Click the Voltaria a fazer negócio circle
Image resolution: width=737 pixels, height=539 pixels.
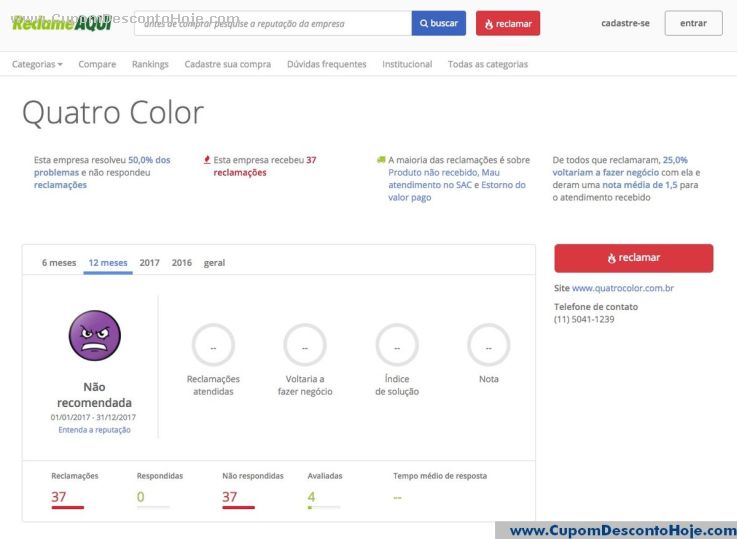click(305, 345)
